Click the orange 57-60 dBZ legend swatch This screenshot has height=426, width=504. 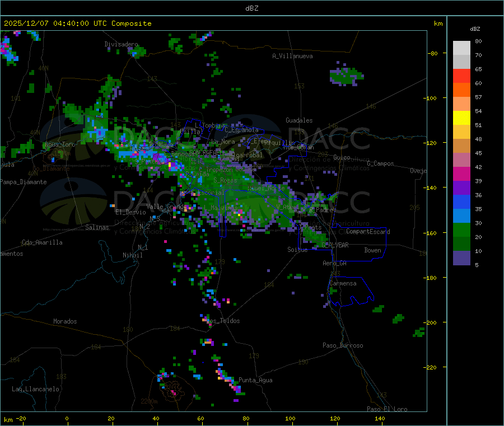point(461,90)
